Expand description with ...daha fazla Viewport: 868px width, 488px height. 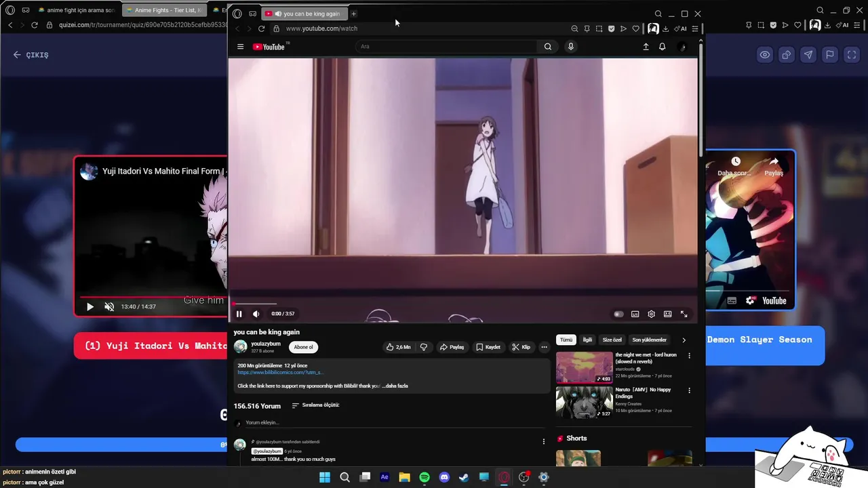[x=395, y=386]
